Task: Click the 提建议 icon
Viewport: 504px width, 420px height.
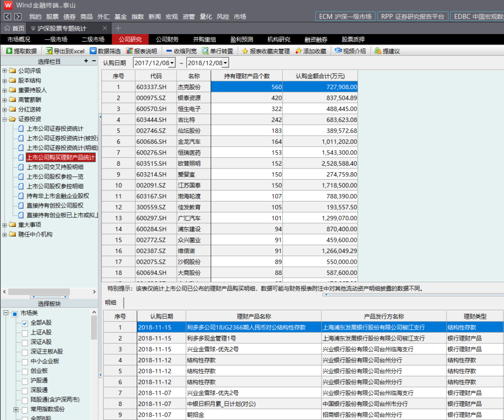Action: click(378, 51)
